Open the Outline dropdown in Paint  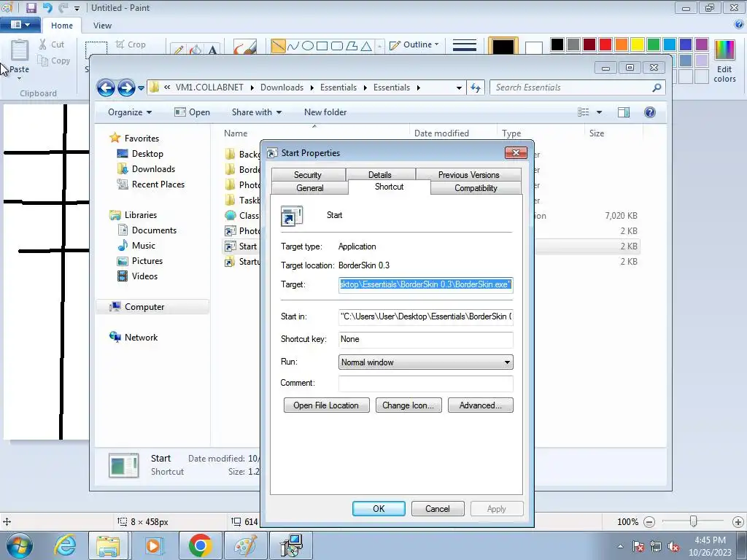click(x=414, y=44)
